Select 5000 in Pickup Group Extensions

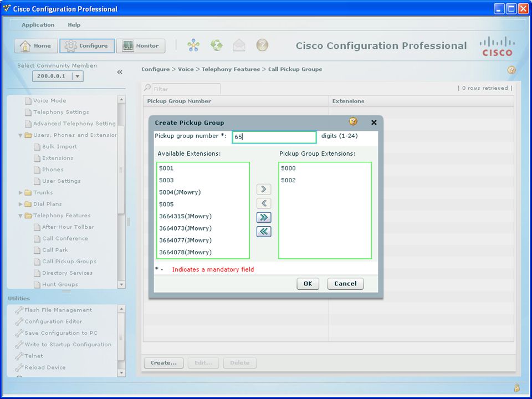pos(325,168)
